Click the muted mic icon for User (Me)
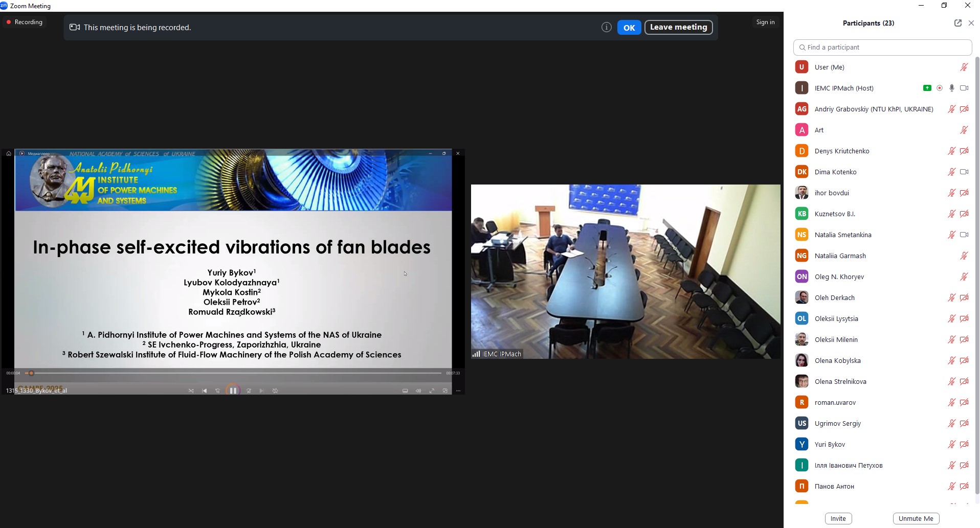 964,67
